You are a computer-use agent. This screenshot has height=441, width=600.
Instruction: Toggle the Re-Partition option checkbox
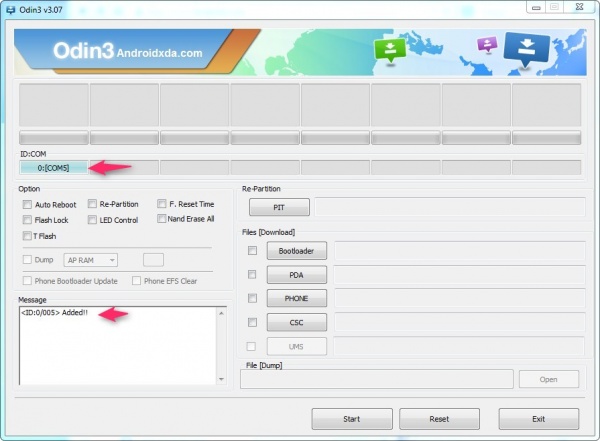coord(92,204)
